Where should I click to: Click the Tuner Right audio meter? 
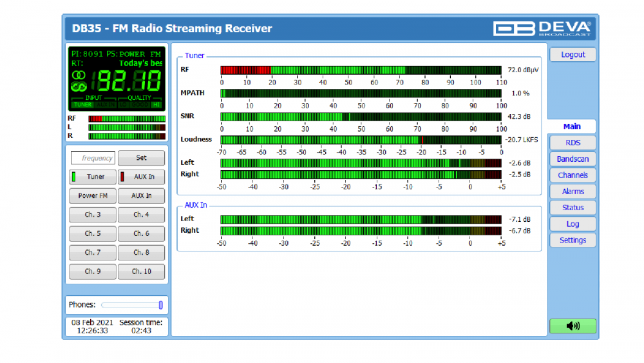(x=361, y=174)
